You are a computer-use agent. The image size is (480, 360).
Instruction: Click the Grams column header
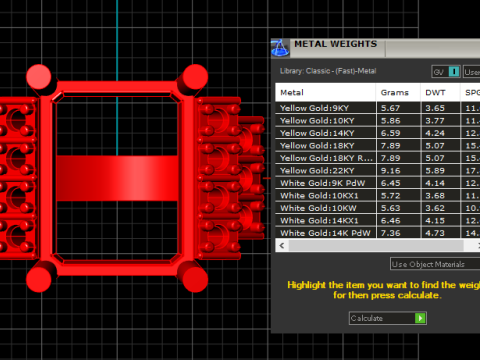tap(398, 92)
